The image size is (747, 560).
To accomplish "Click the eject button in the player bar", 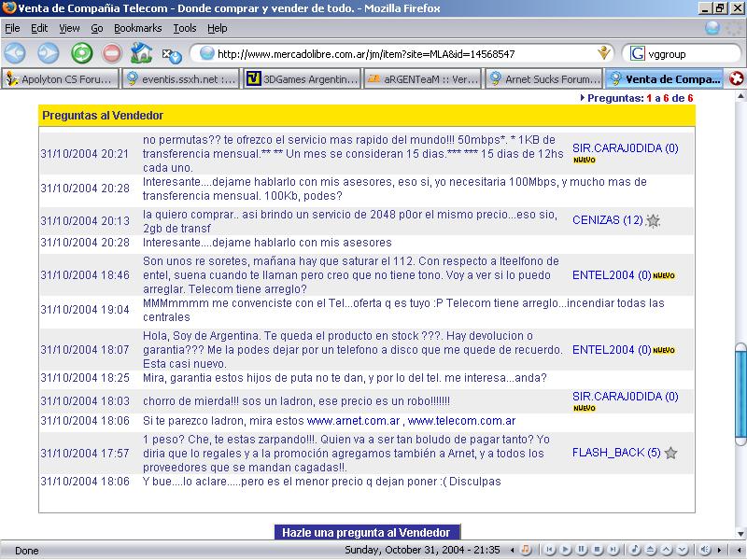I will (651, 550).
